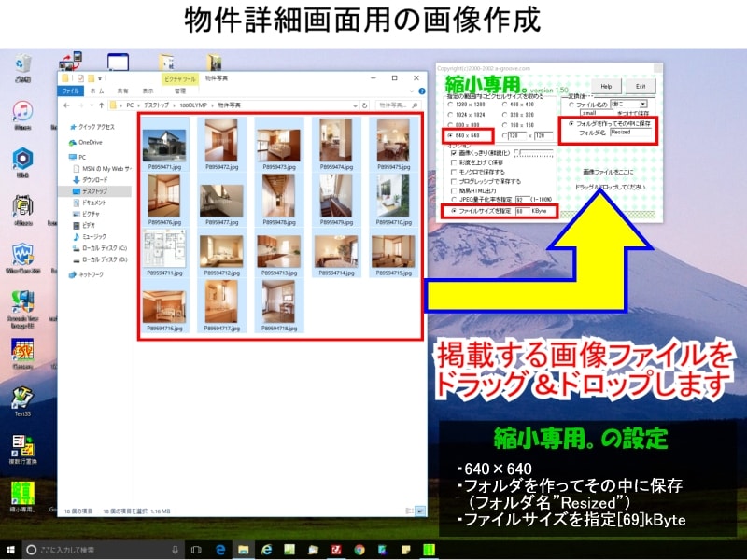Select the 1280 x 1280 size radio
This screenshot has width=747, height=560.
click(450, 105)
